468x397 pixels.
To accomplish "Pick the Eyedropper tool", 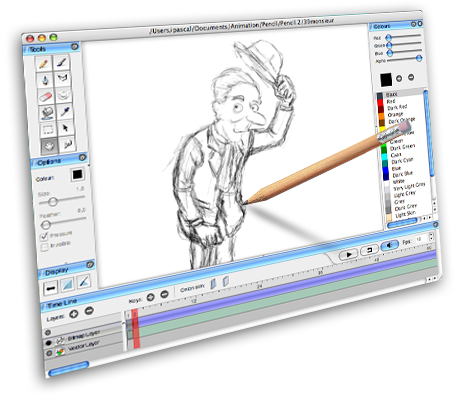I will [65, 111].
